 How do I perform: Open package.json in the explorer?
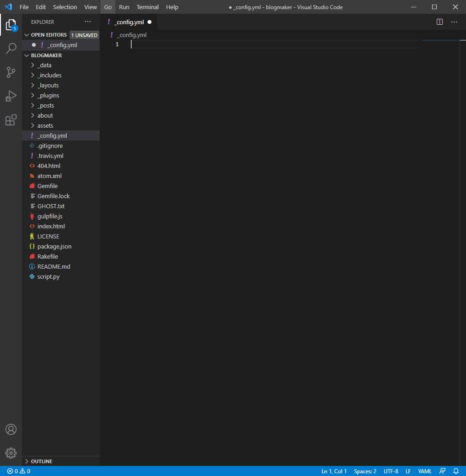(61, 246)
